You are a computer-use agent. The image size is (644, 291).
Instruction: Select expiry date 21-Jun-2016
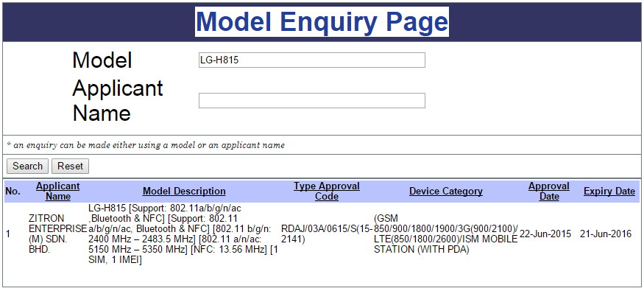point(606,234)
